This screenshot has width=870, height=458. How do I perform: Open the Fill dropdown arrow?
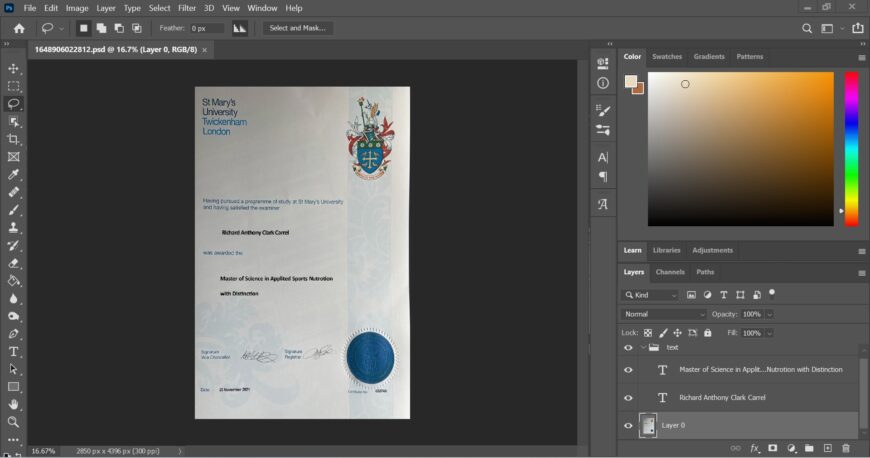pyautogui.click(x=770, y=334)
